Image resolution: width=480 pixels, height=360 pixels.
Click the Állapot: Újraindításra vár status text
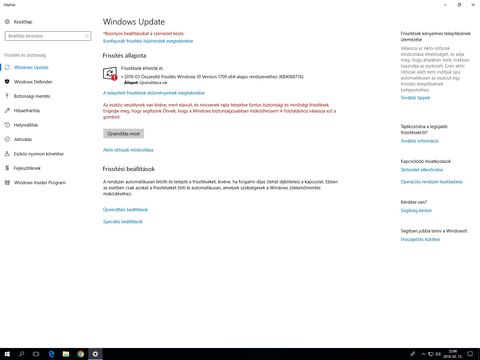coord(146,82)
